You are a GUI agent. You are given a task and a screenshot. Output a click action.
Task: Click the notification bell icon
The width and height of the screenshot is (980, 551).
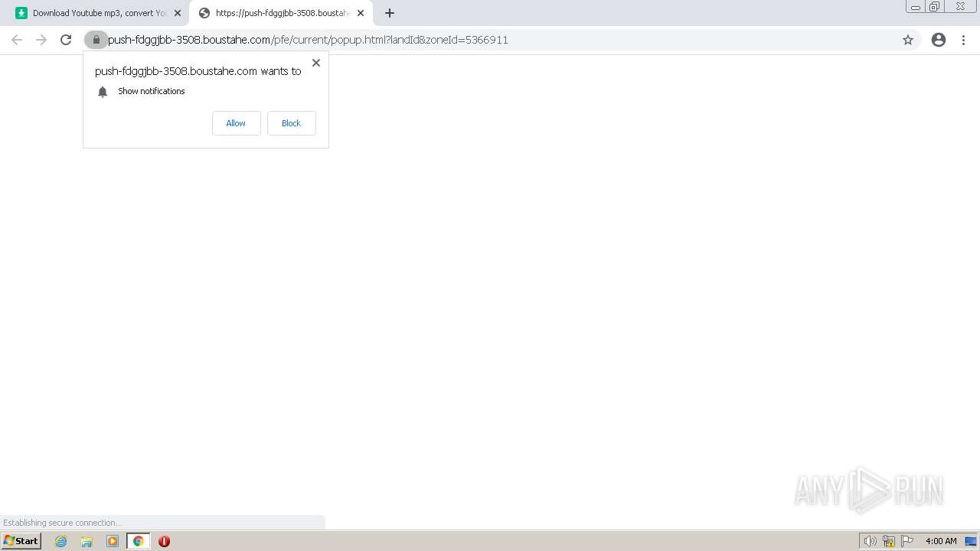[103, 92]
